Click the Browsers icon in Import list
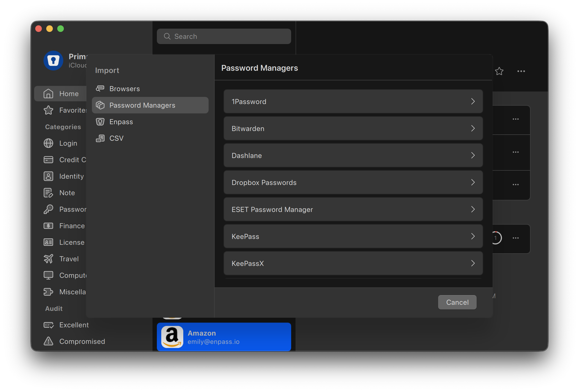Viewport: 579px width, 392px height. (100, 88)
